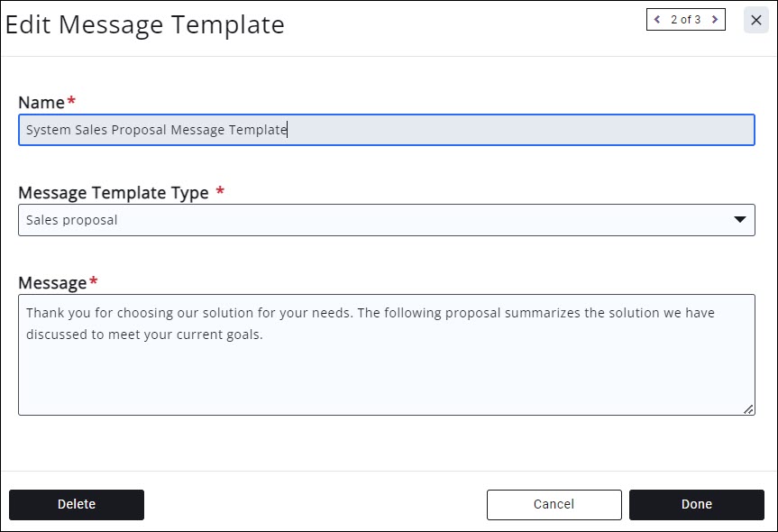
Task: Close the Edit Message Template dialog
Action: (756, 20)
